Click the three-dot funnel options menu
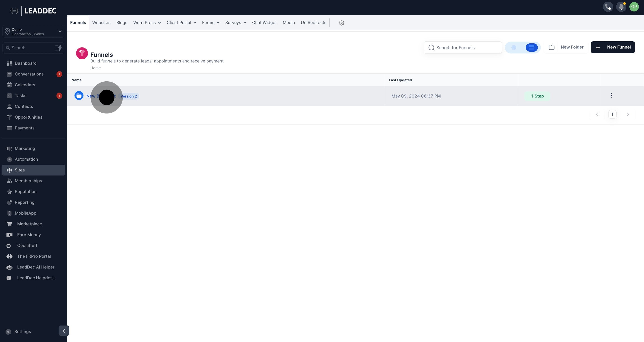This screenshot has height=342, width=644. coord(611,96)
